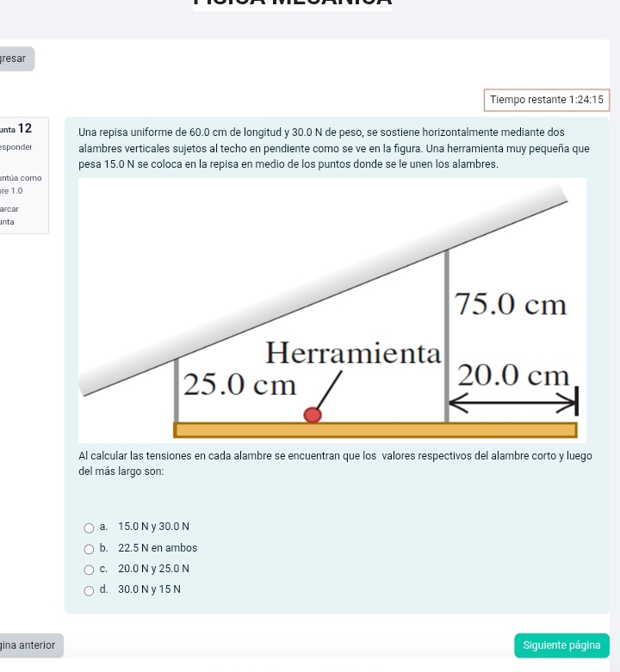This screenshot has width=620, height=672.
Task: Click the 25.0 cm measurement label
Action: 240,384
